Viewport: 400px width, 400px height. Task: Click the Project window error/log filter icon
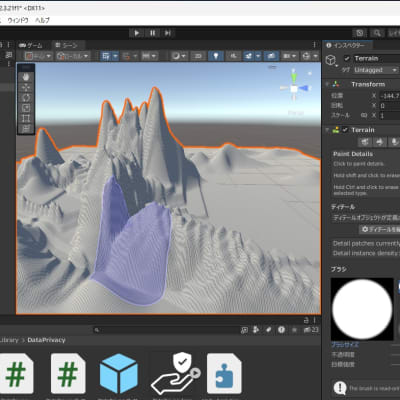point(281,330)
